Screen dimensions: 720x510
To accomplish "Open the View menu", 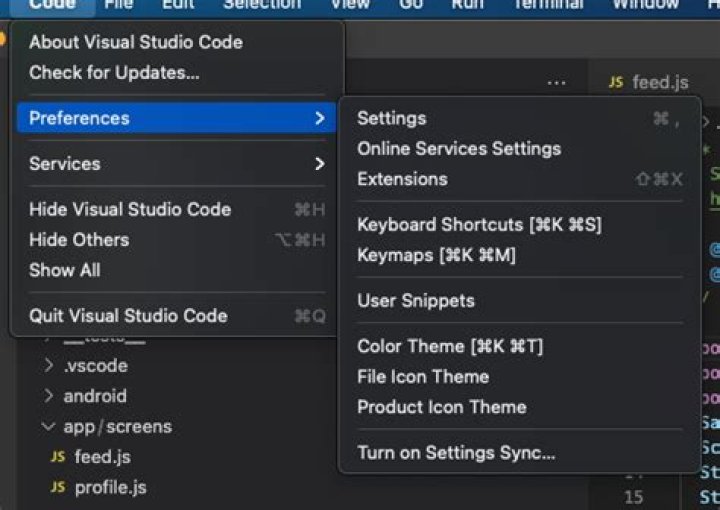I will (350, 5).
